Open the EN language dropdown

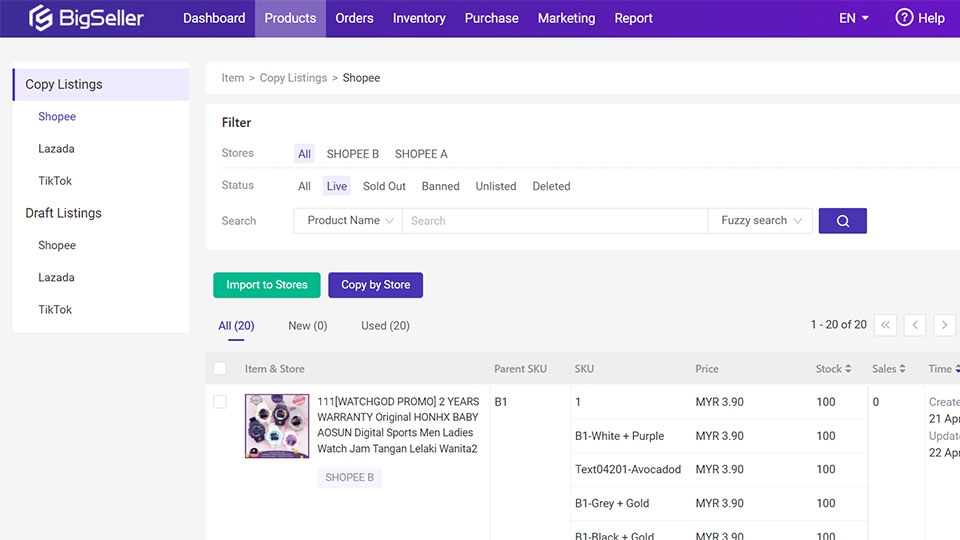click(853, 18)
